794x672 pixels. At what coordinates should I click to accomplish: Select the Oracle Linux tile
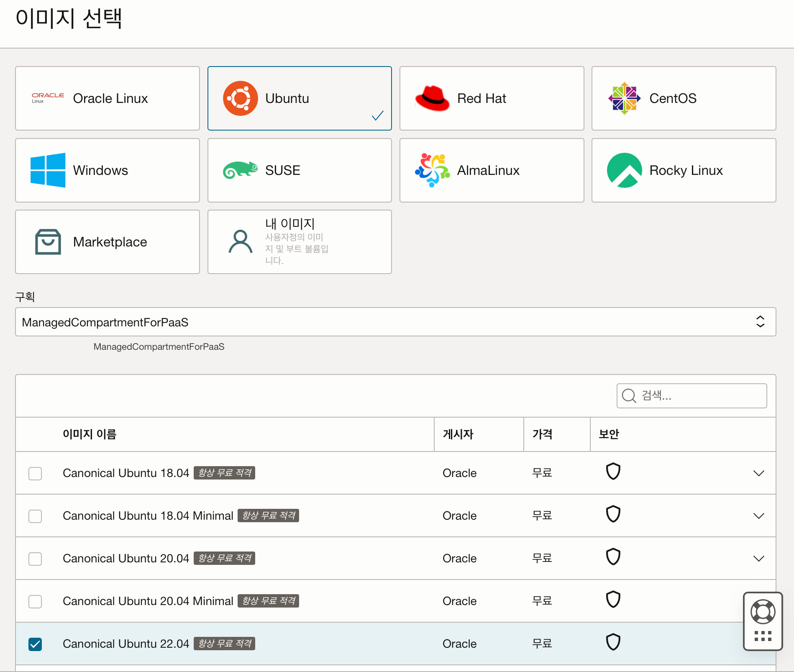(x=108, y=98)
